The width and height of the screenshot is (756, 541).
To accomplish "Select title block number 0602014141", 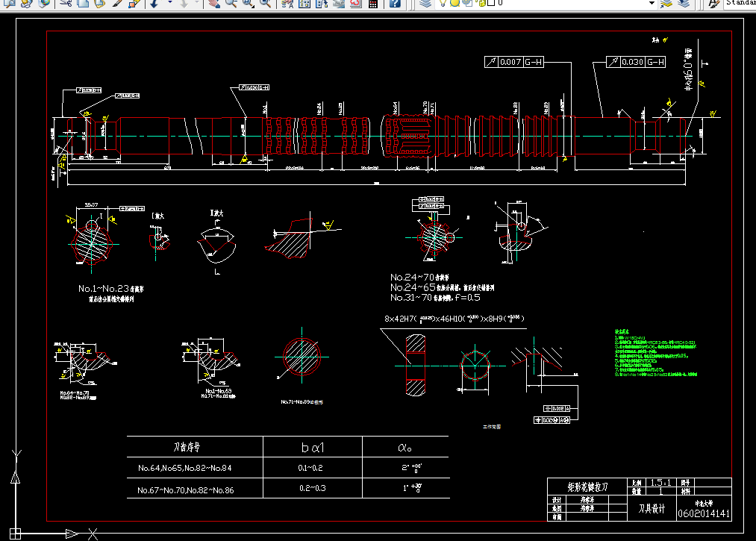I will [704, 513].
